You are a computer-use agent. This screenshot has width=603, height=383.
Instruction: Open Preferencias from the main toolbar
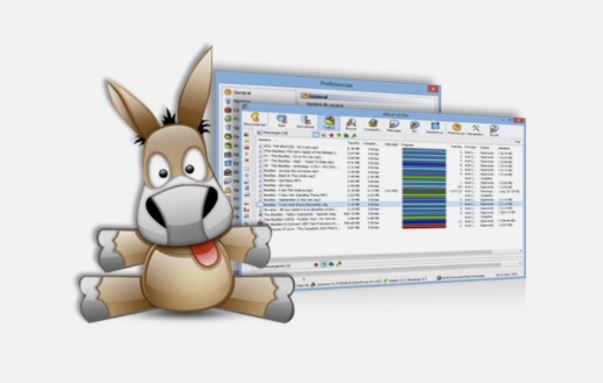pyautogui.click(x=456, y=128)
